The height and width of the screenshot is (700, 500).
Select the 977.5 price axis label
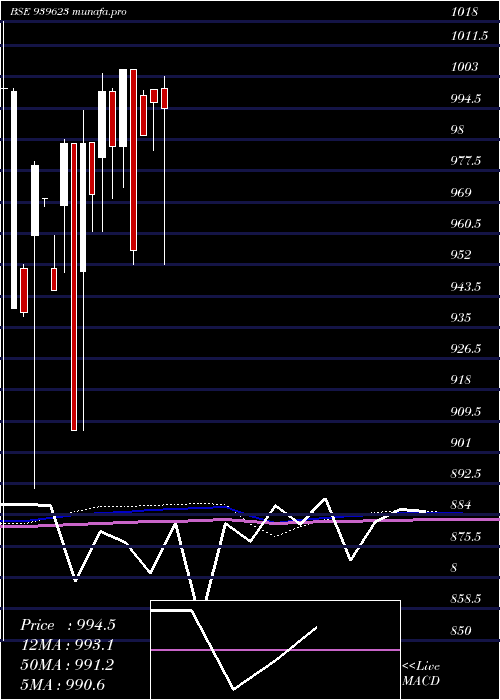[466, 161]
